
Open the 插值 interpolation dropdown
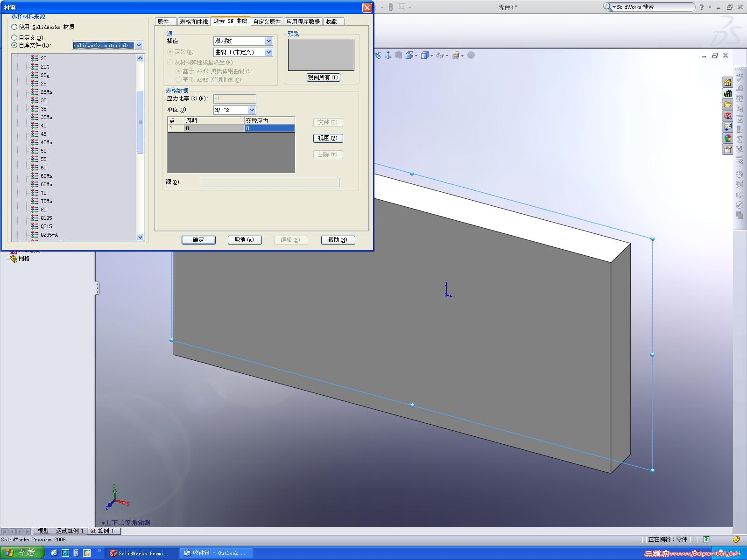pos(268,41)
